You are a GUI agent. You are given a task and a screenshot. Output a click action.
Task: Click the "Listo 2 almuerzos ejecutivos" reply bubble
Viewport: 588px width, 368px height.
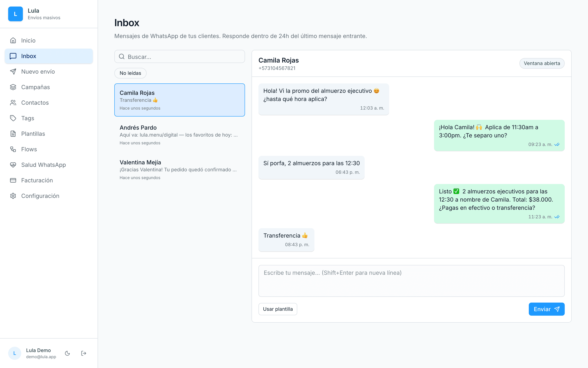point(499,204)
